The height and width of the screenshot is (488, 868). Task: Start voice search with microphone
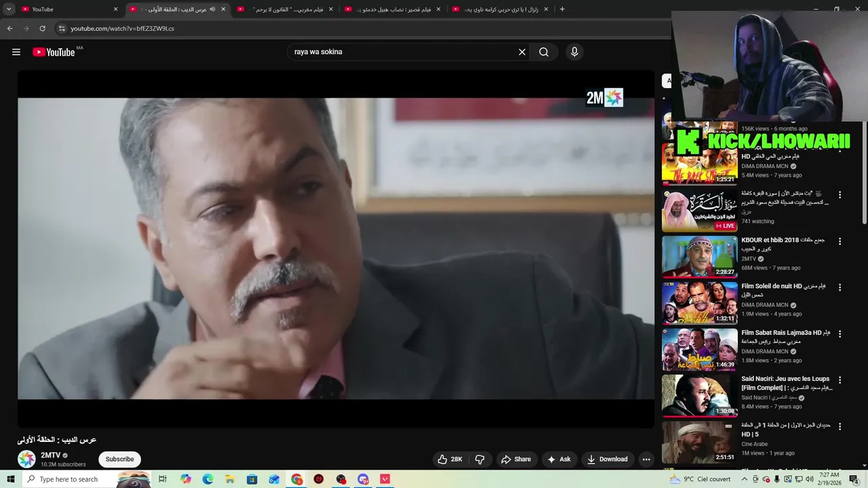click(574, 52)
